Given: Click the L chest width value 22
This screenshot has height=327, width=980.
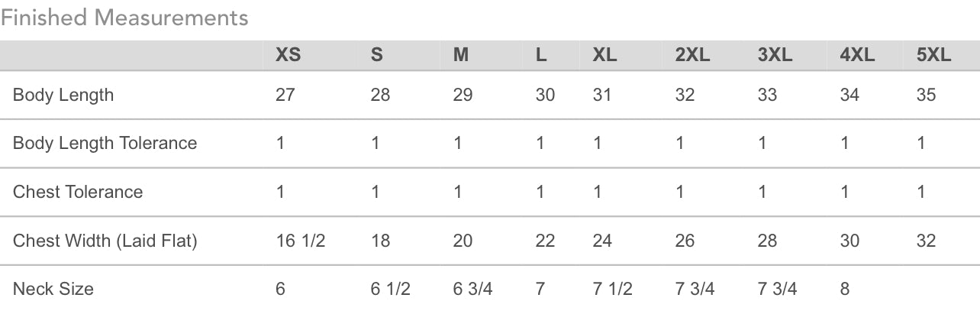Looking at the screenshot, I should [545, 241].
